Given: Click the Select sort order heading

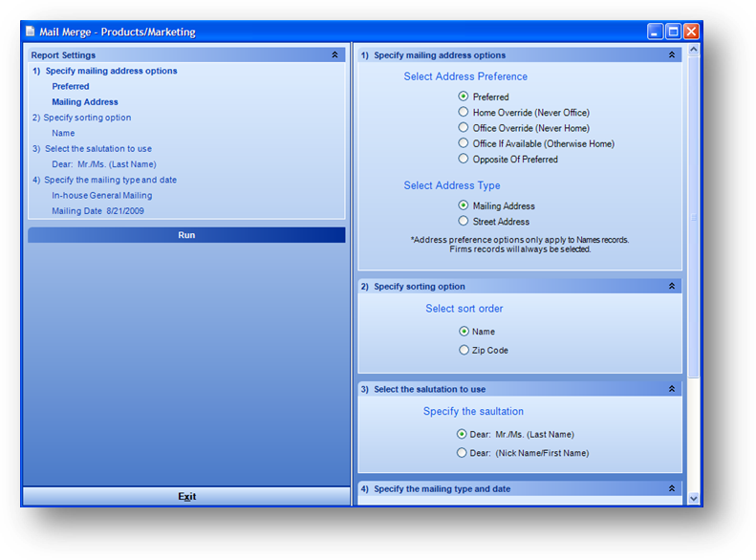Looking at the screenshot, I should pyautogui.click(x=464, y=309).
